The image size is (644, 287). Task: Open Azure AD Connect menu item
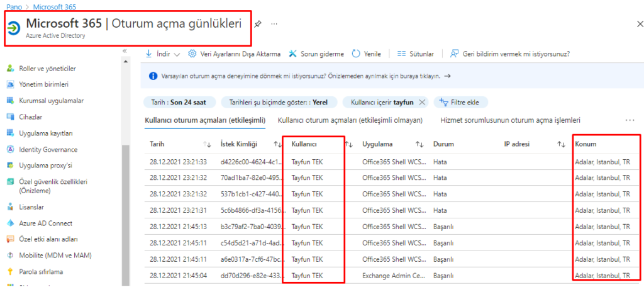point(45,223)
